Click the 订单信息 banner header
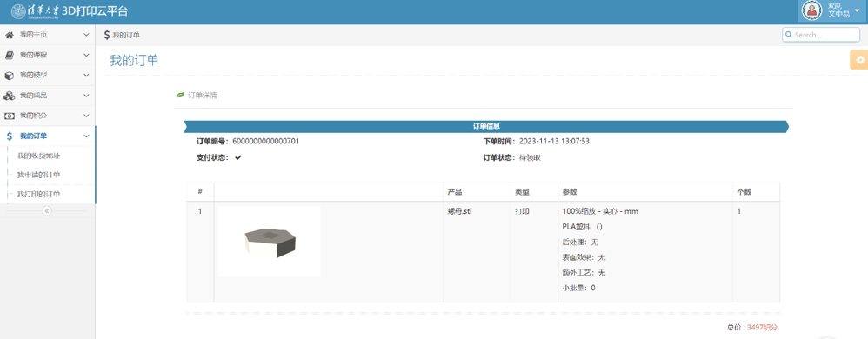868x339 pixels. click(486, 127)
